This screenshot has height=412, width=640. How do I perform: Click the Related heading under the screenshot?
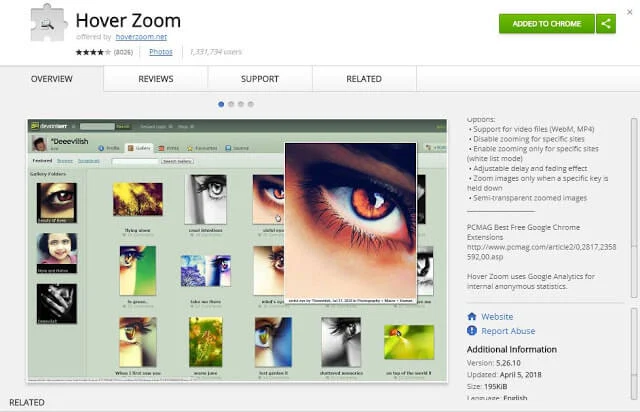pyautogui.click(x=27, y=403)
